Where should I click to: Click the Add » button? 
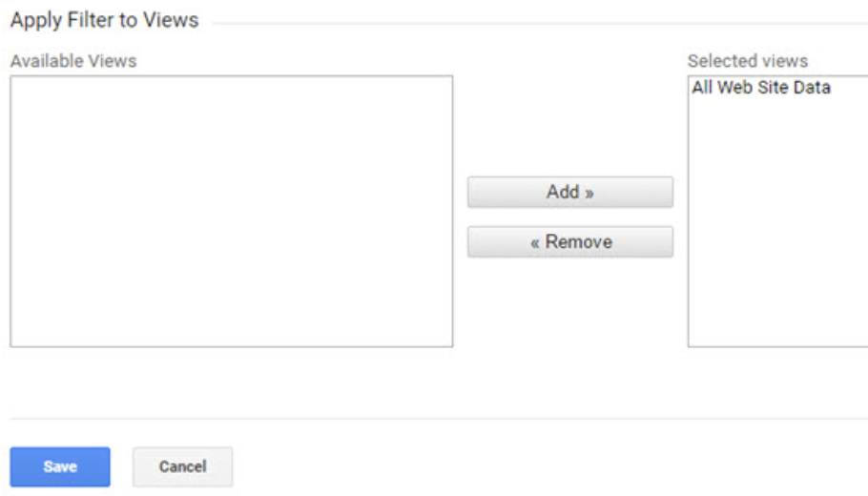click(570, 192)
